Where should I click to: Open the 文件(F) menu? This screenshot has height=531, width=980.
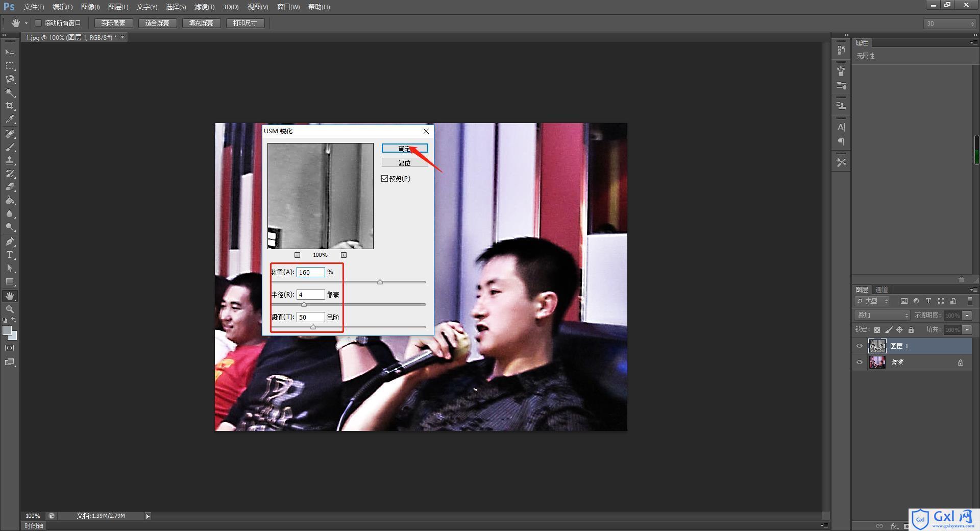pyautogui.click(x=34, y=7)
